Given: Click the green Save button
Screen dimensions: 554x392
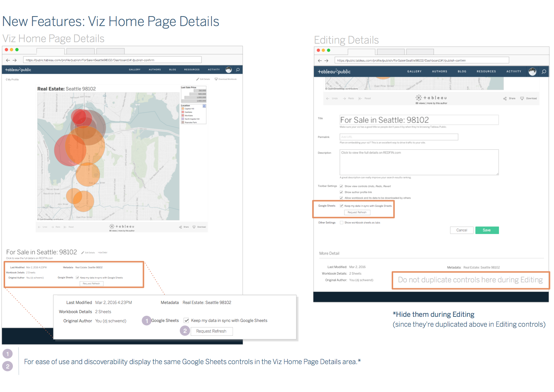Looking at the screenshot, I should click(x=487, y=230).
